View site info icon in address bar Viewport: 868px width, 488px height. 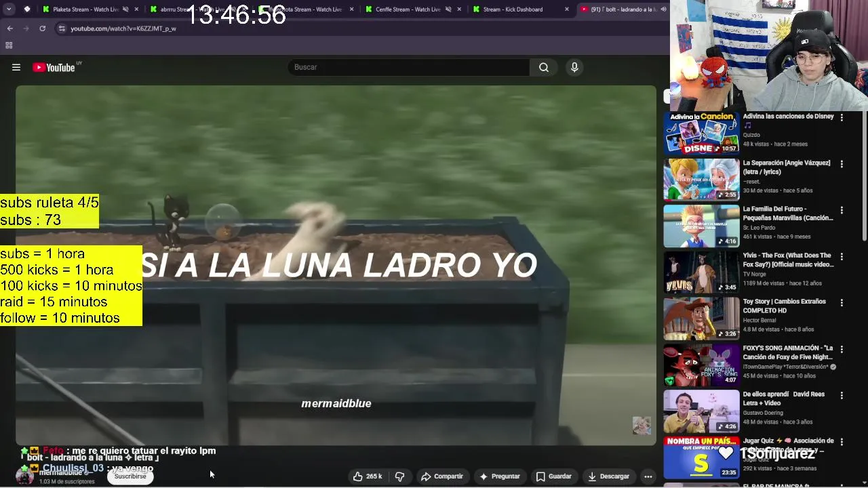(x=62, y=28)
